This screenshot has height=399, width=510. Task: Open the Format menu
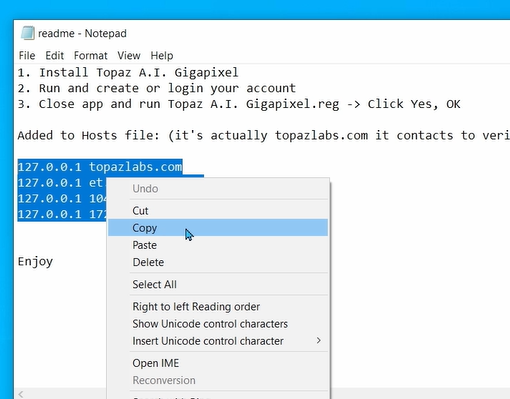[x=90, y=55]
